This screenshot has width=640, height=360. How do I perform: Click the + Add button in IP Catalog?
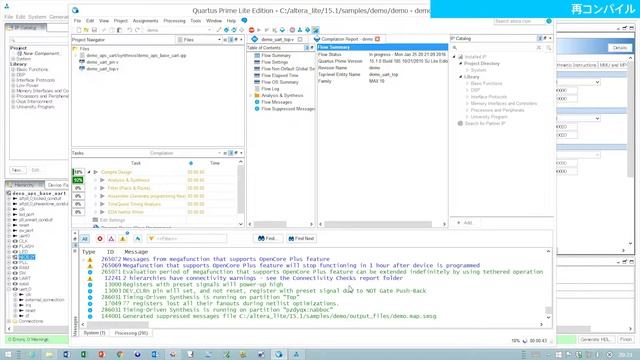click(464, 223)
